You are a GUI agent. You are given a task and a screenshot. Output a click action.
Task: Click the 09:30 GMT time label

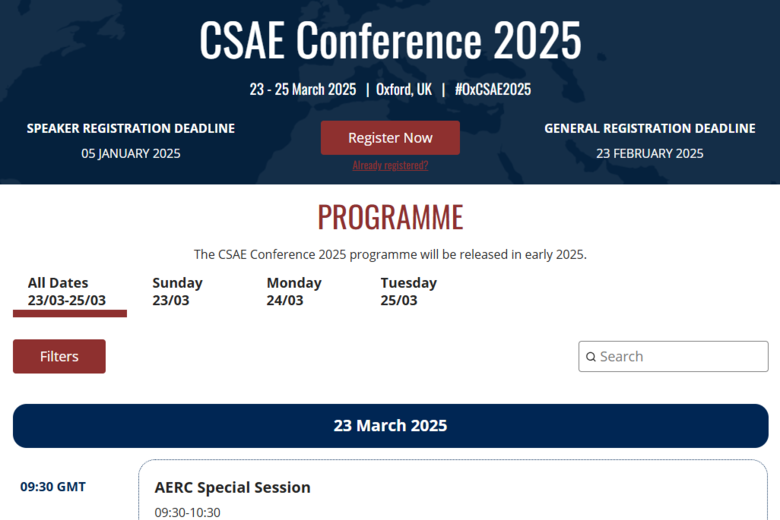tap(53, 487)
